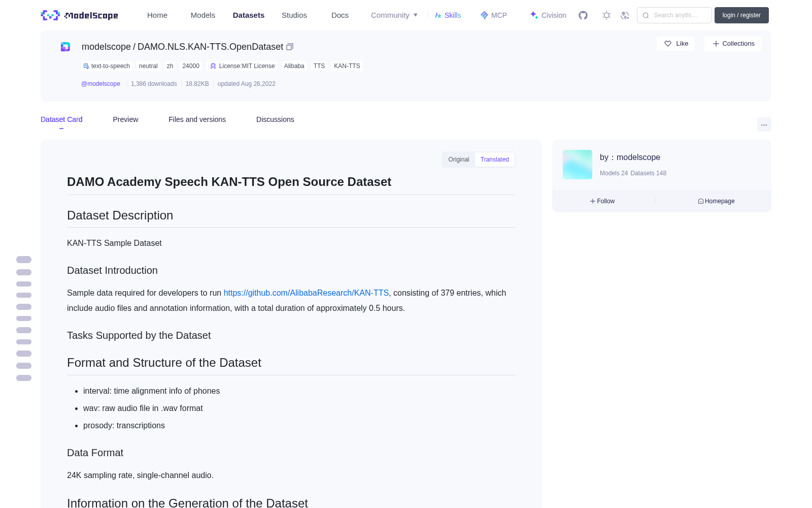This screenshot has height=508, width=812.
Task: Click the text-to-speech tag icon
Action: [86, 66]
